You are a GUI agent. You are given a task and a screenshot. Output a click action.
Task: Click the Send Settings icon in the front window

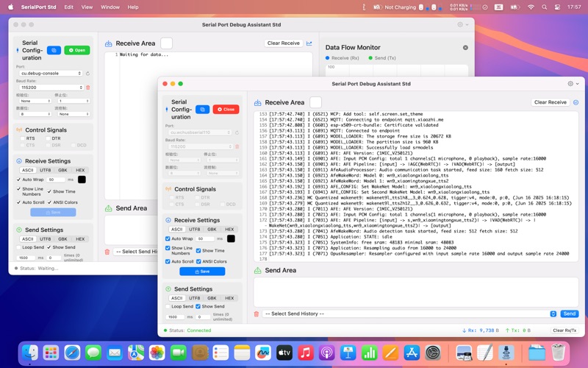pos(168,289)
